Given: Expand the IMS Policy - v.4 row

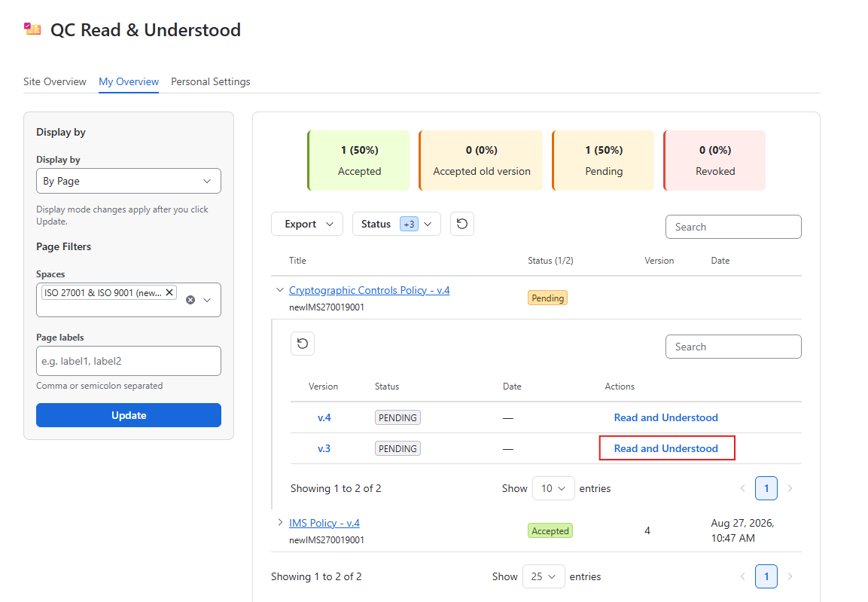Looking at the screenshot, I should coord(279,522).
